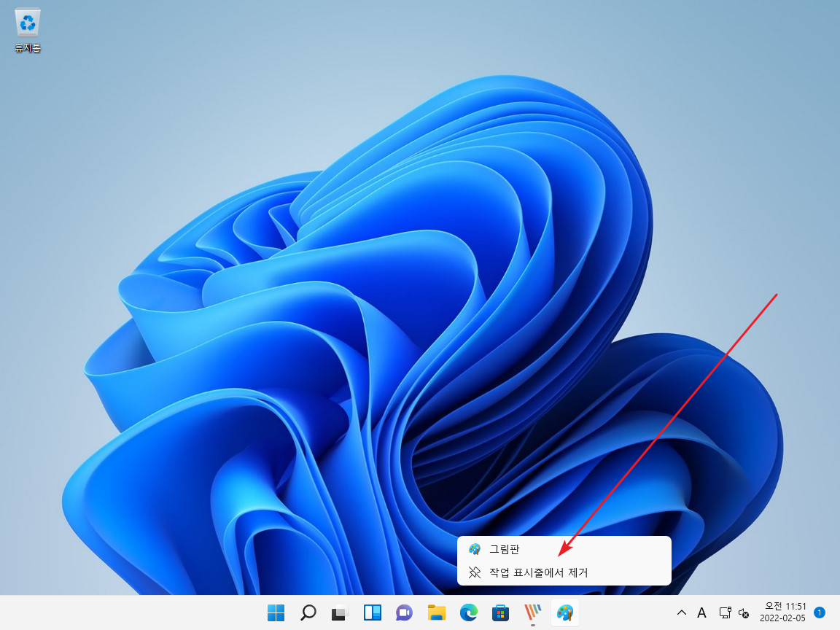
Task: Select 그림판 in the jump list
Action: [564, 549]
